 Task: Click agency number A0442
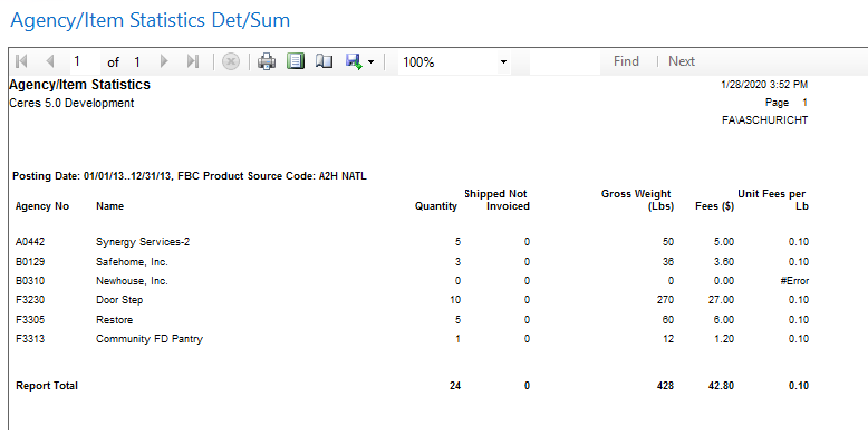tap(30, 242)
